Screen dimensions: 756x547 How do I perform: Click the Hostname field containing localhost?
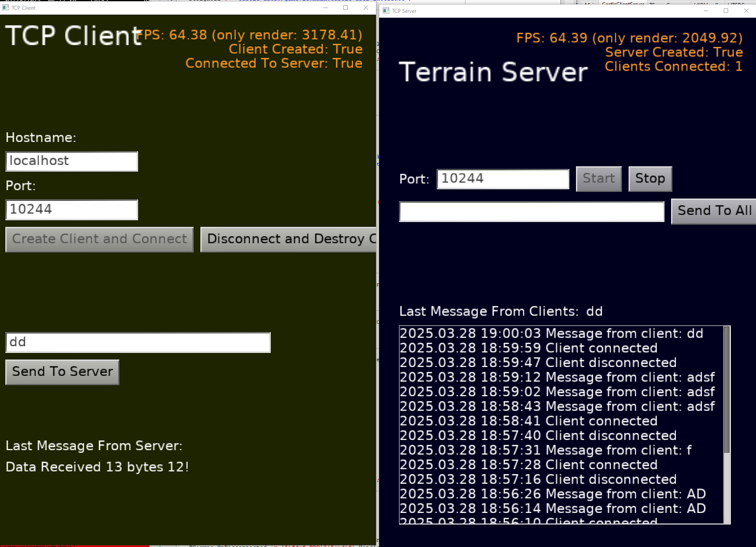click(x=72, y=161)
